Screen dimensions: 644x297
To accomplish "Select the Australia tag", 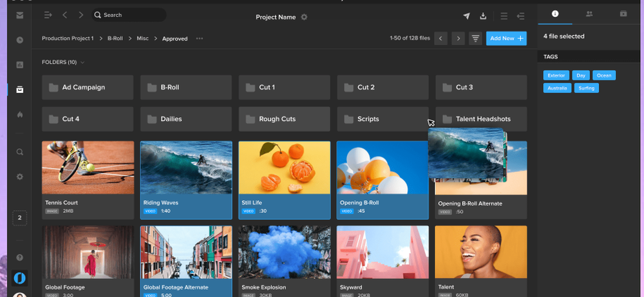I will tap(557, 88).
